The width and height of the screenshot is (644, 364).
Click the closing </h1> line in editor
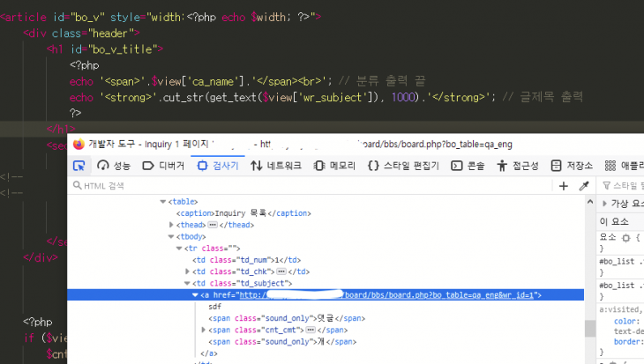coord(61,129)
